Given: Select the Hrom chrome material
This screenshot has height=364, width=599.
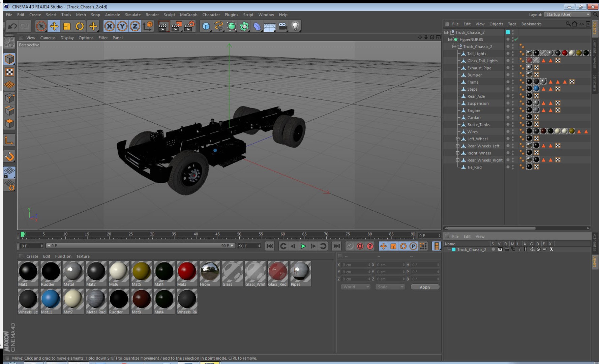Looking at the screenshot, I should (x=209, y=274).
